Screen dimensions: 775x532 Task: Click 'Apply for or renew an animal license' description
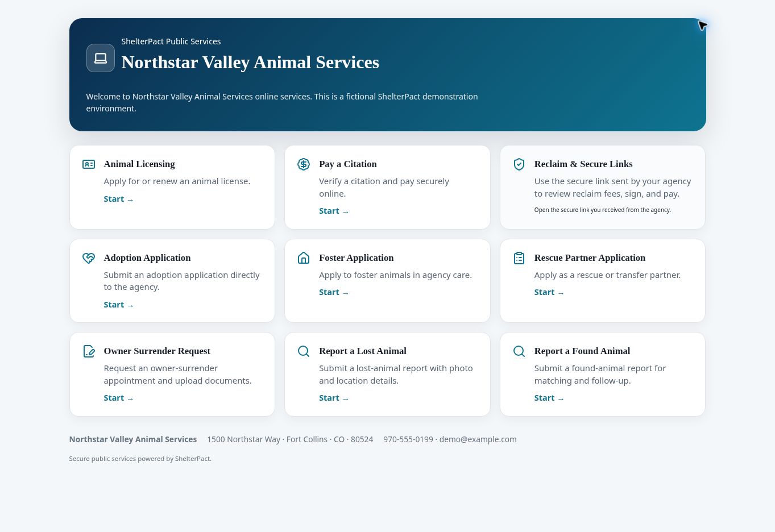177,181
